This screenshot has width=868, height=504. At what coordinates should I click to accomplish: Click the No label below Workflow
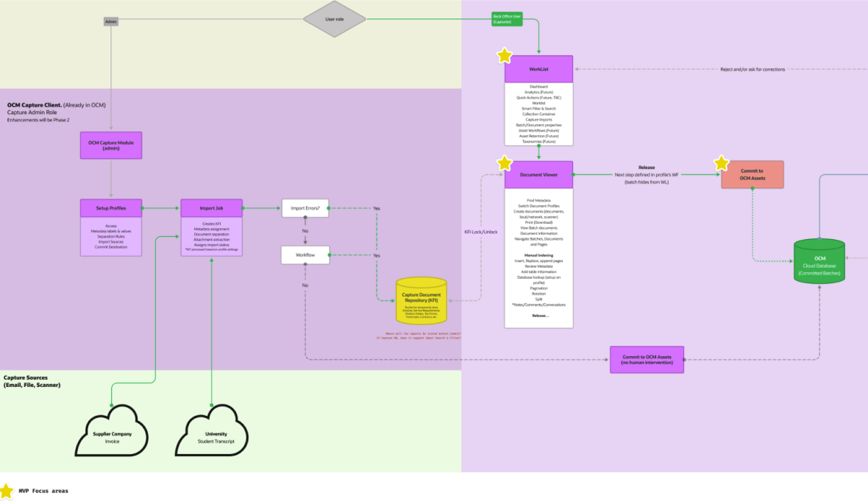(x=305, y=285)
